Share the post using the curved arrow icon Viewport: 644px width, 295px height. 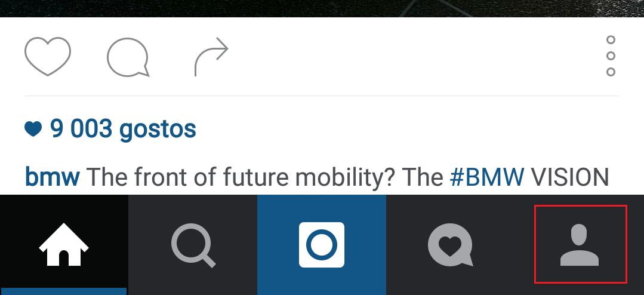tap(211, 57)
